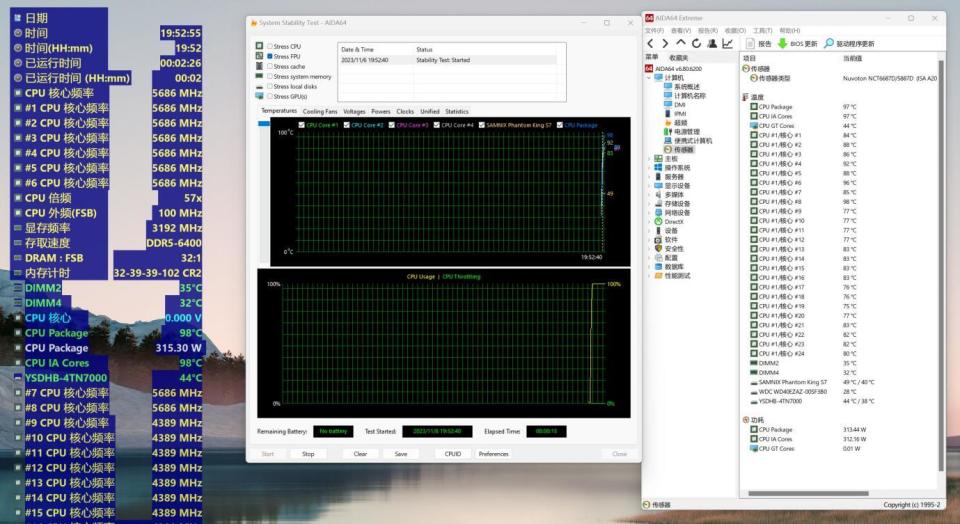This screenshot has width=960, height=524.
Task: Open the 文件(F) menu
Action: pyautogui.click(x=654, y=30)
